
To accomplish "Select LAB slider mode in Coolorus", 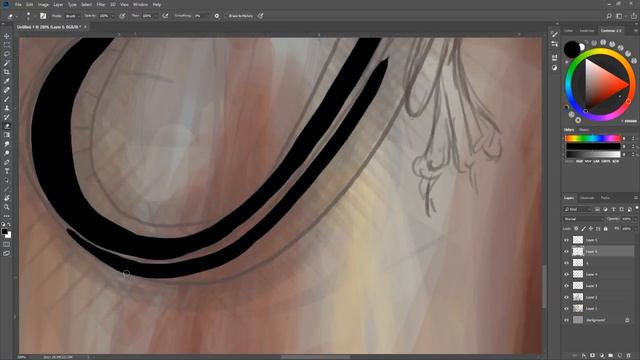I will 597,162.
